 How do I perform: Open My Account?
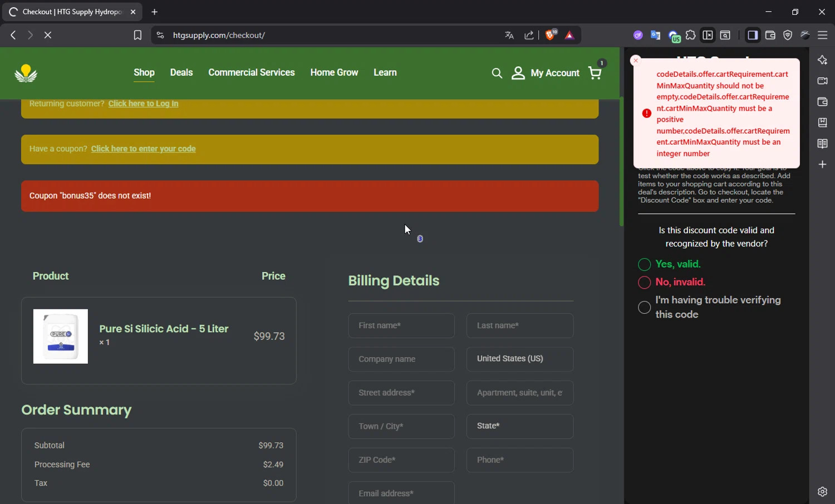pyautogui.click(x=546, y=73)
